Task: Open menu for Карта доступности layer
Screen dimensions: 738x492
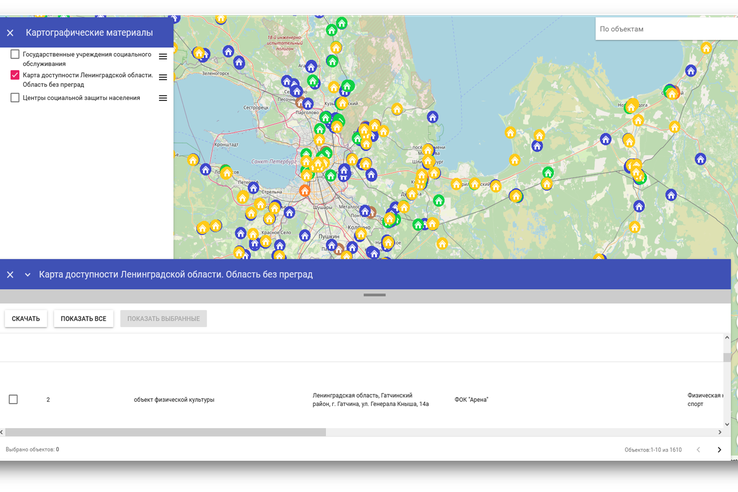Action: point(163,77)
